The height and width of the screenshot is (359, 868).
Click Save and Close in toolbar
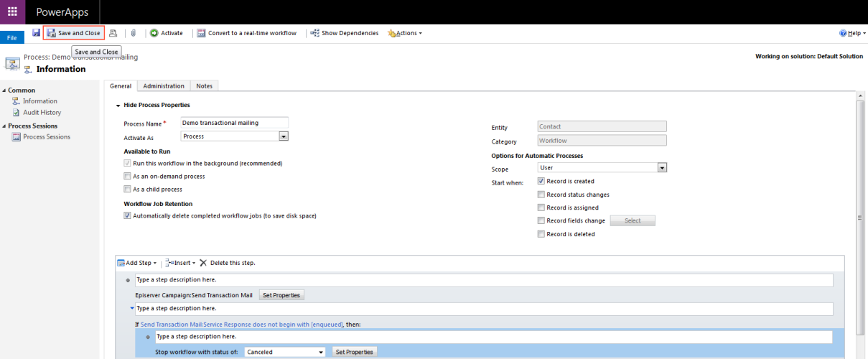click(73, 33)
